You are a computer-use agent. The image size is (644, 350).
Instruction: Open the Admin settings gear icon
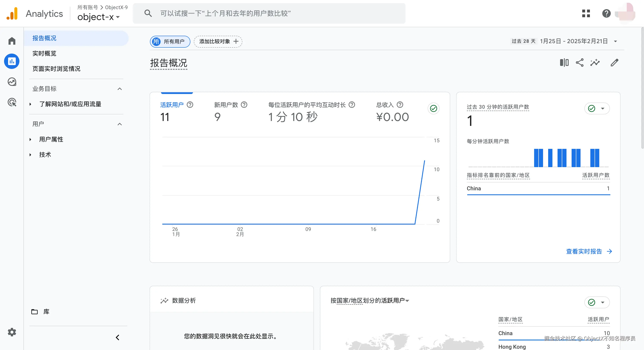point(12,332)
